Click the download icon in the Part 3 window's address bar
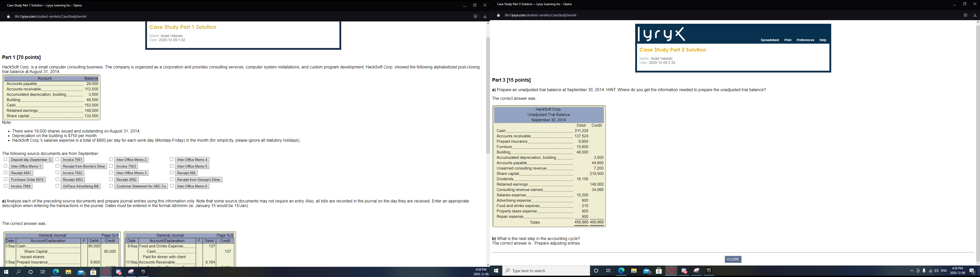980x277 pixels. 975,15
